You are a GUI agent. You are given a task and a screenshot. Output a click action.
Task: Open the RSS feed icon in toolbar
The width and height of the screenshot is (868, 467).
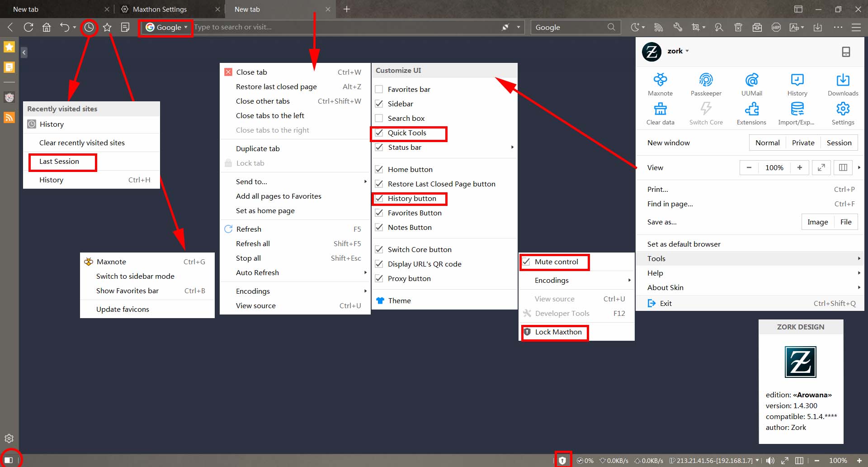pos(659,27)
